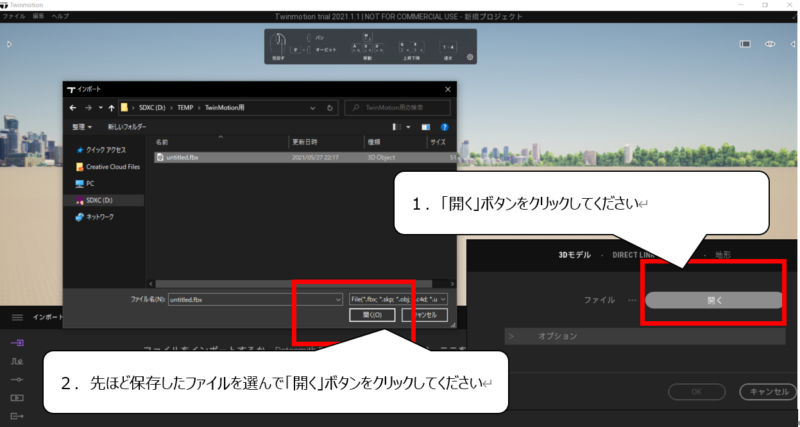
Task: Switch to the DIRECT LINK tab
Action: [632, 255]
